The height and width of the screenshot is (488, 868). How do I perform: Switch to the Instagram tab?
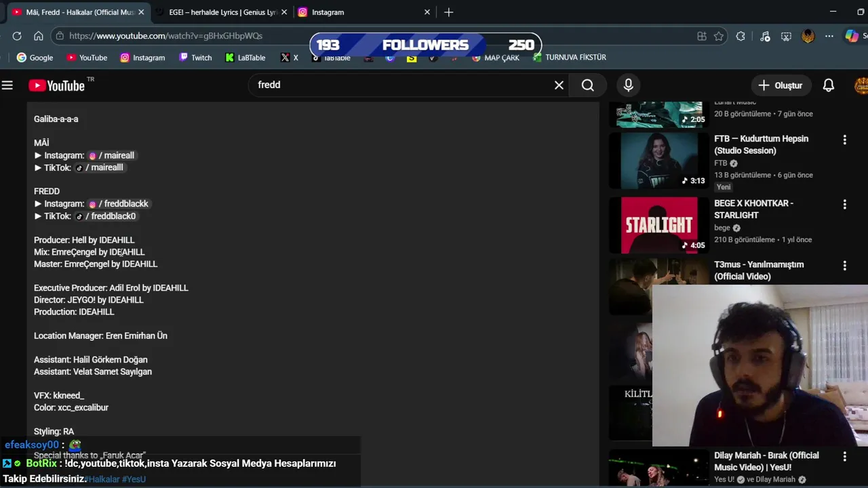point(365,12)
